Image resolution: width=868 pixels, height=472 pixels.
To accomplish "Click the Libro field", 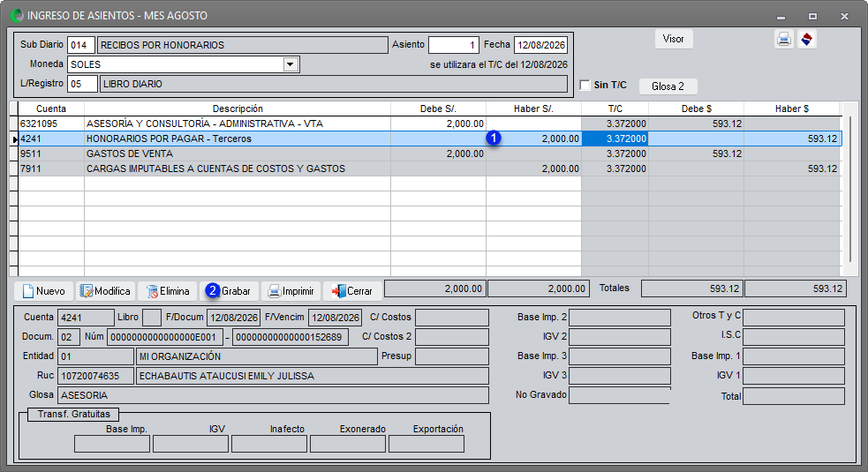I will click(x=152, y=318).
